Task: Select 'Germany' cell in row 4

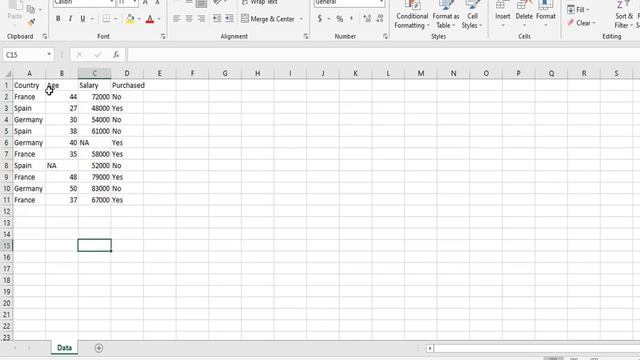Action: pos(29,120)
